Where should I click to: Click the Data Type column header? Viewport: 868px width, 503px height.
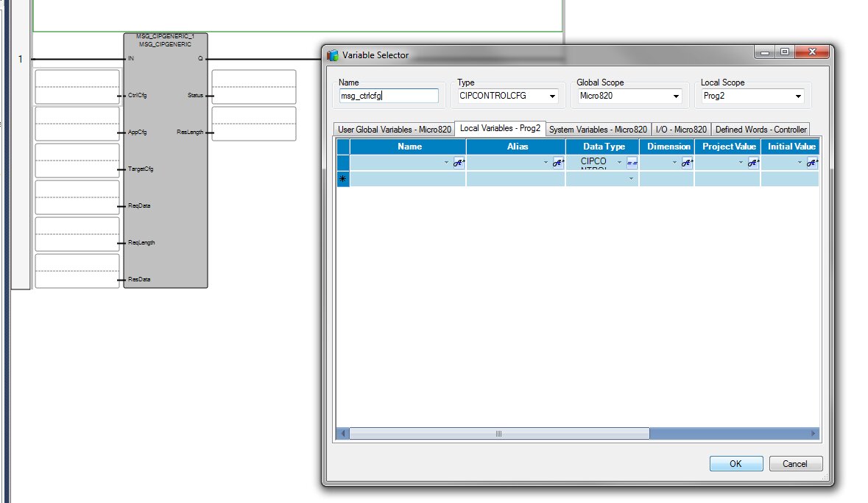pyautogui.click(x=602, y=147)
